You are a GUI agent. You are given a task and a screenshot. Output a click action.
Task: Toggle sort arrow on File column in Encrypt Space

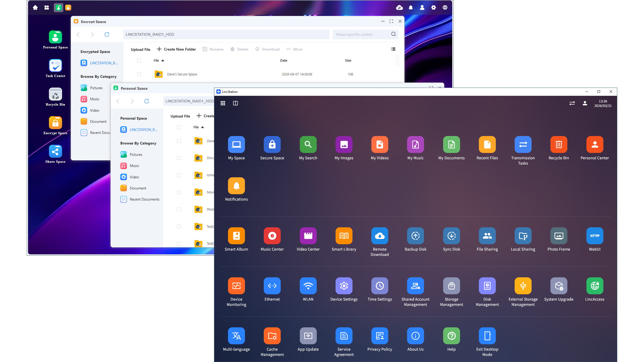coord(163,61)
